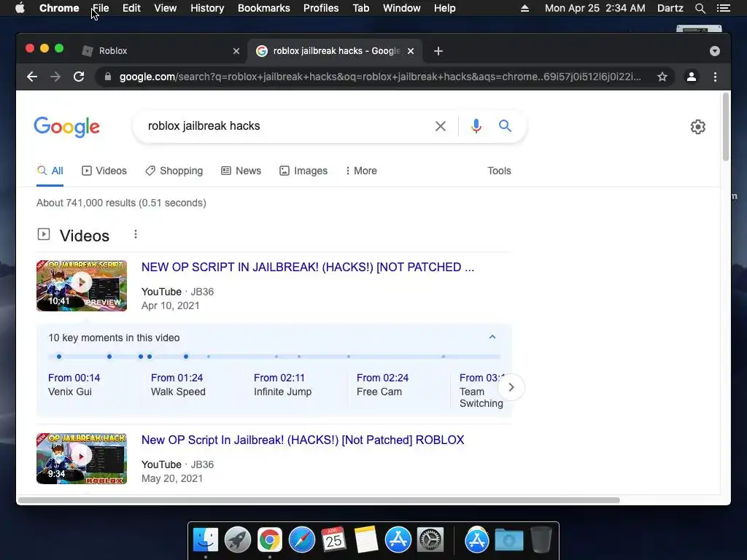Open Google quick settings gear
This screenshot has width=747, height=560.
(x=698, y=127)
